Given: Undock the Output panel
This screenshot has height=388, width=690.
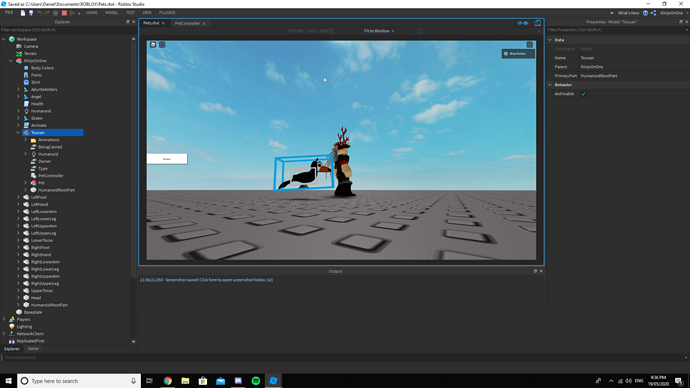Looking at the screenshot, I should click(x=535, y=271).
